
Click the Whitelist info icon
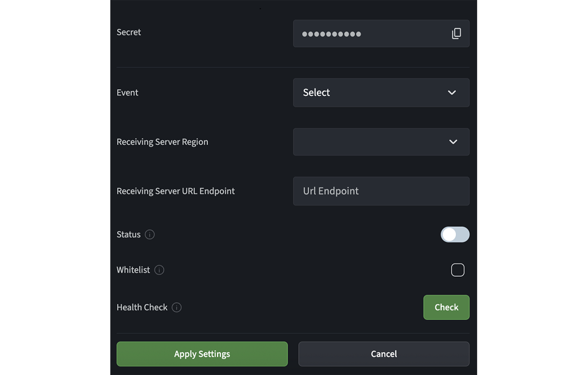159,270
